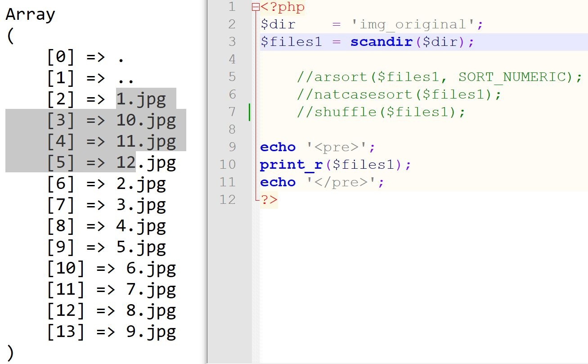Click the empty line 4 in the editor
The width and height of the screenshot is (588, 364).
[360, 59]
